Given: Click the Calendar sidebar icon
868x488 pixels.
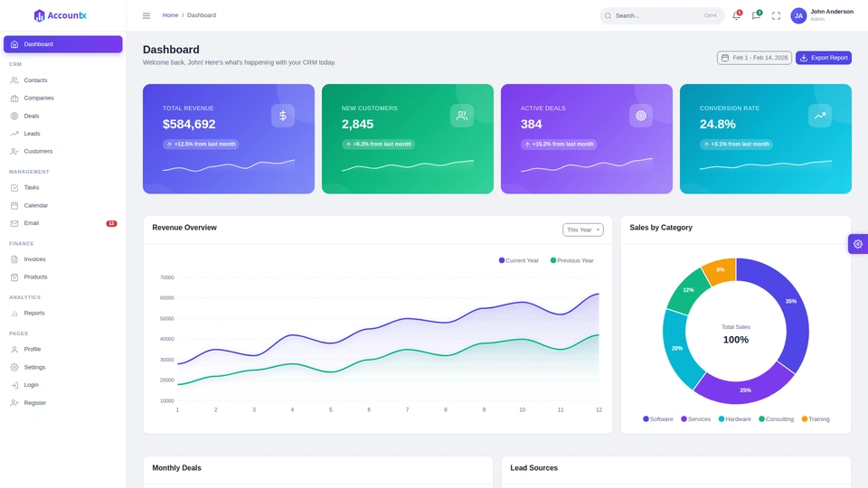Looking at the screenshot, I should click(x=14, y=205).
